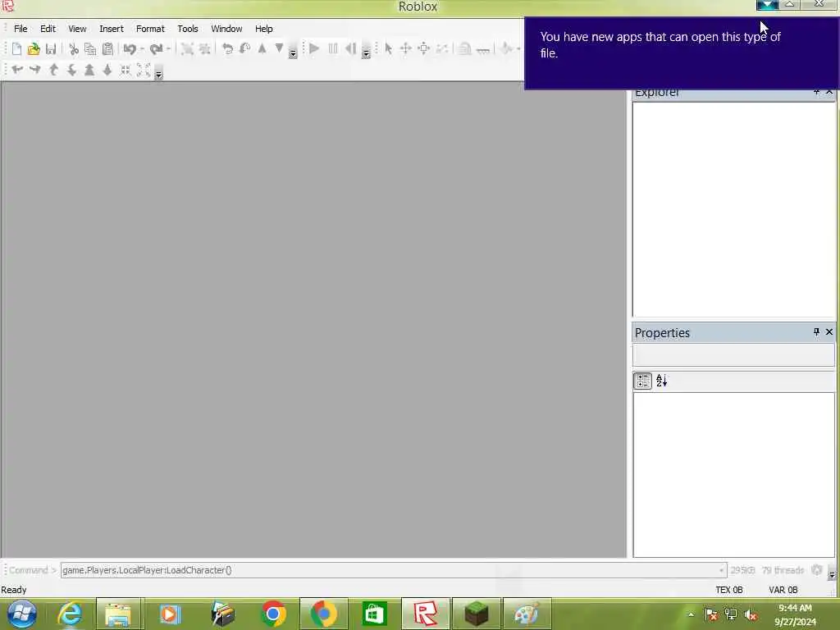Click the Properties object selector box
This screenshot has width=840, height=630.
click(x=733, y=354)
